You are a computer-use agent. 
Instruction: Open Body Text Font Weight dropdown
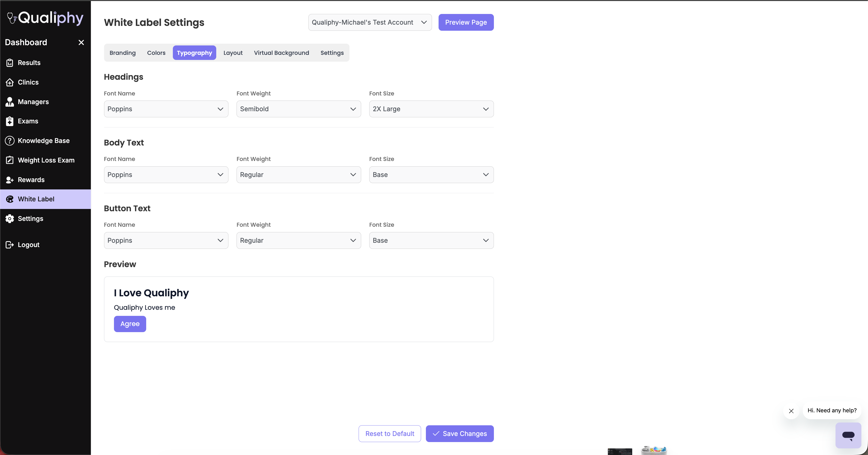pos(298,175)
